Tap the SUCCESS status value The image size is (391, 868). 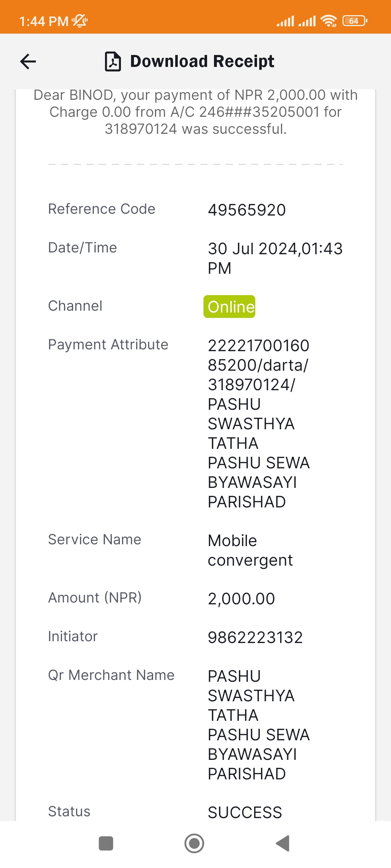(245, 813)
